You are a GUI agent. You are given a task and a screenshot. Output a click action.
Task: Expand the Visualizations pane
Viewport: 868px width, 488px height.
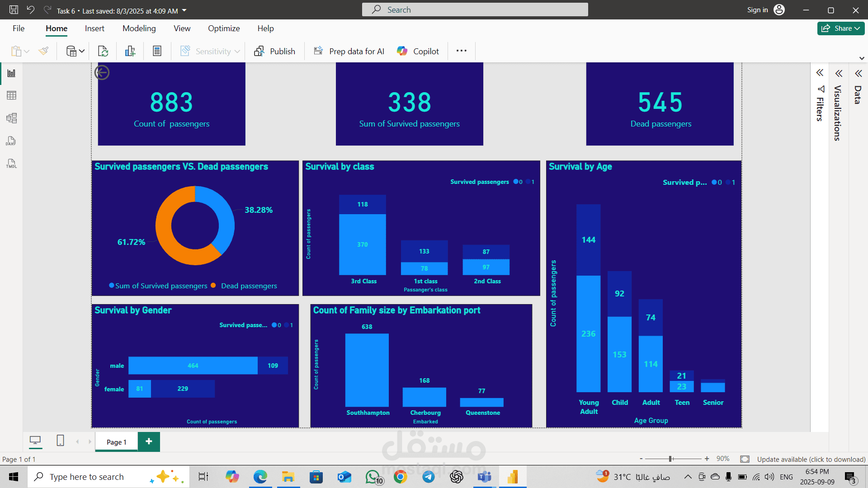coord(839,74)
